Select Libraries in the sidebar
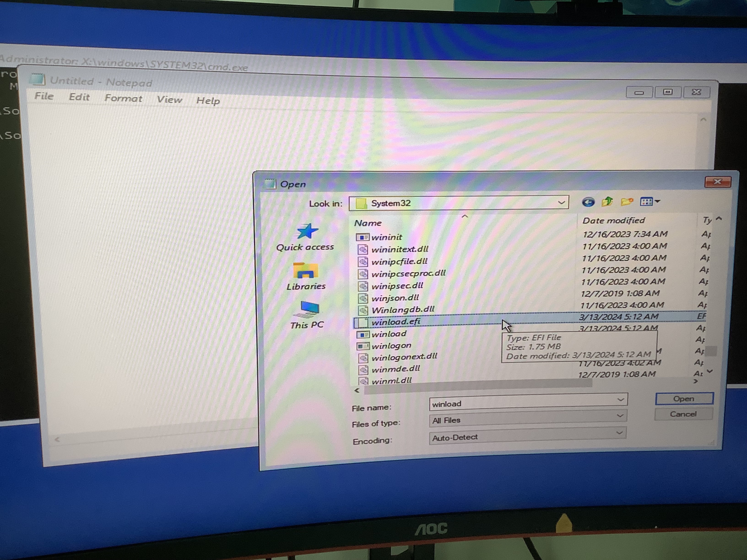 coord(306,277)
